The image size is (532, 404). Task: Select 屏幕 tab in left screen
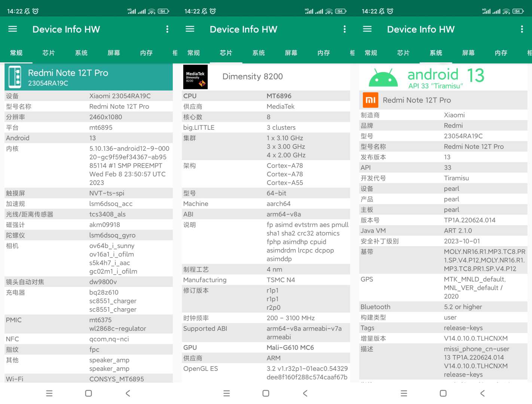tap(114, 53)
